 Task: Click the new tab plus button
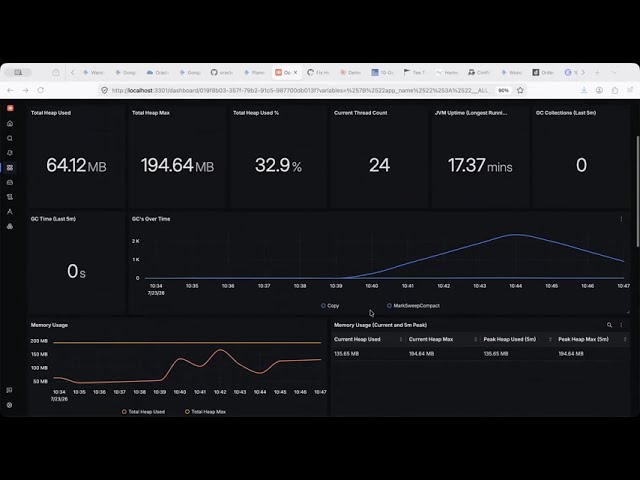597,72
